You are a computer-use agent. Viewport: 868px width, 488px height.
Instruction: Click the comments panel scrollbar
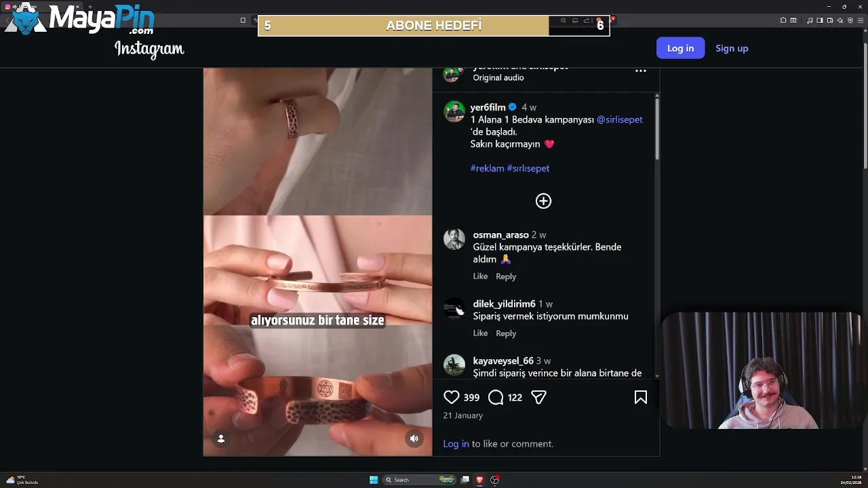[656, 127]
